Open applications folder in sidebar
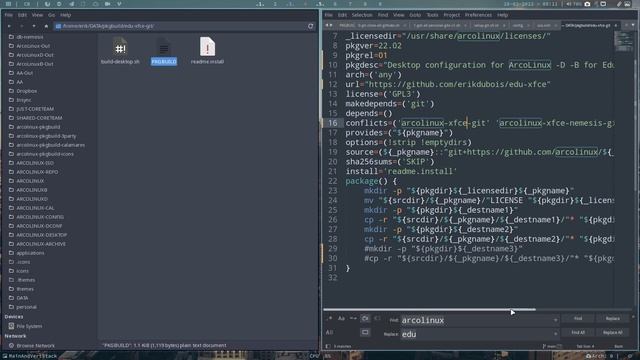Viewport: 640px width, 360px height. [x=30, y=253]
